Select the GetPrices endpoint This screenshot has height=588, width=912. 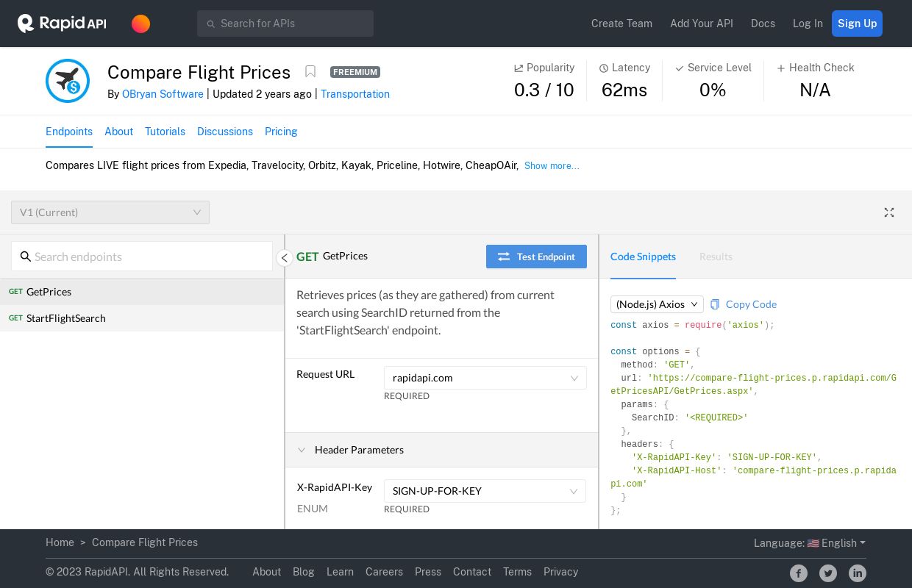point(142,292)
